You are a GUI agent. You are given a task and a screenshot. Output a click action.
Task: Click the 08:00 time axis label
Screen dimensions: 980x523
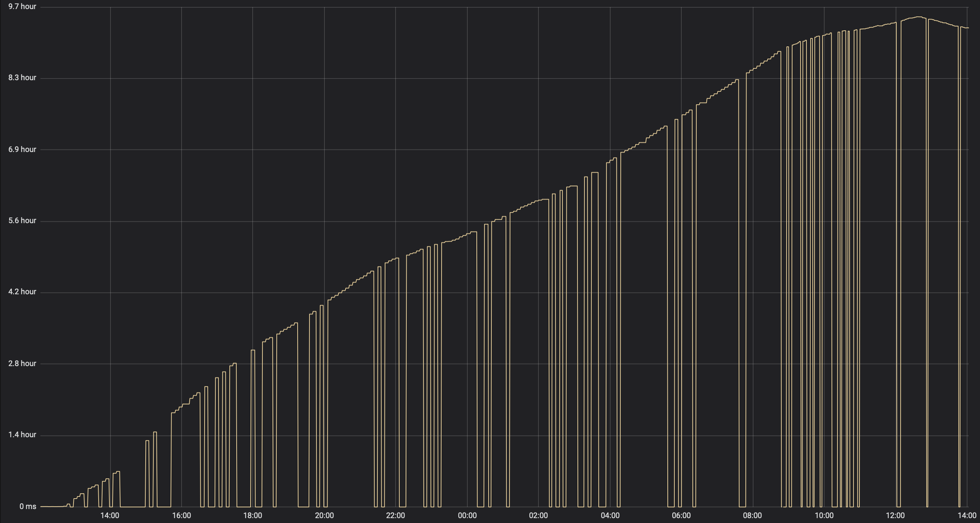(x=752, y=515)
